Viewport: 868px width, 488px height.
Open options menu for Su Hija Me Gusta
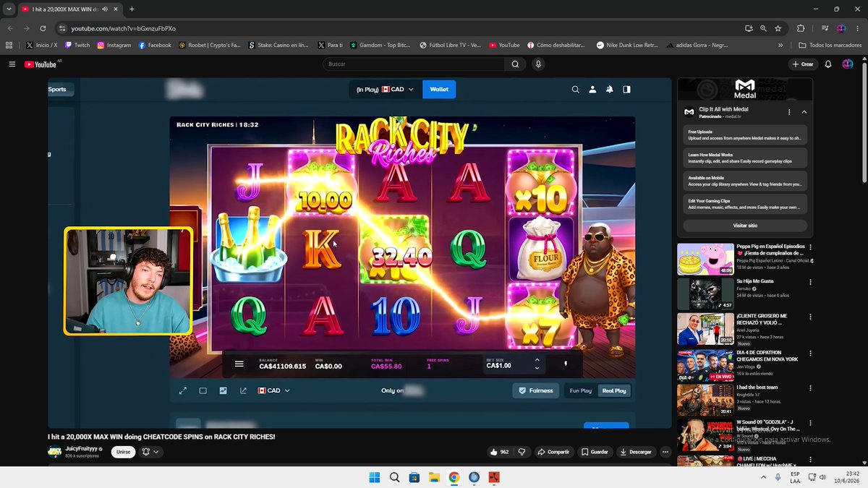(811, 282)
